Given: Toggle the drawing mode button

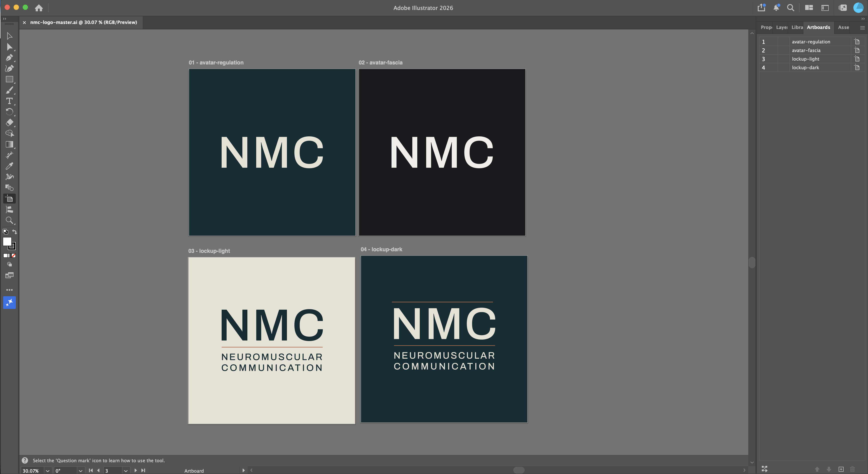Looking at the screenshot, I should tap(9, 265).
